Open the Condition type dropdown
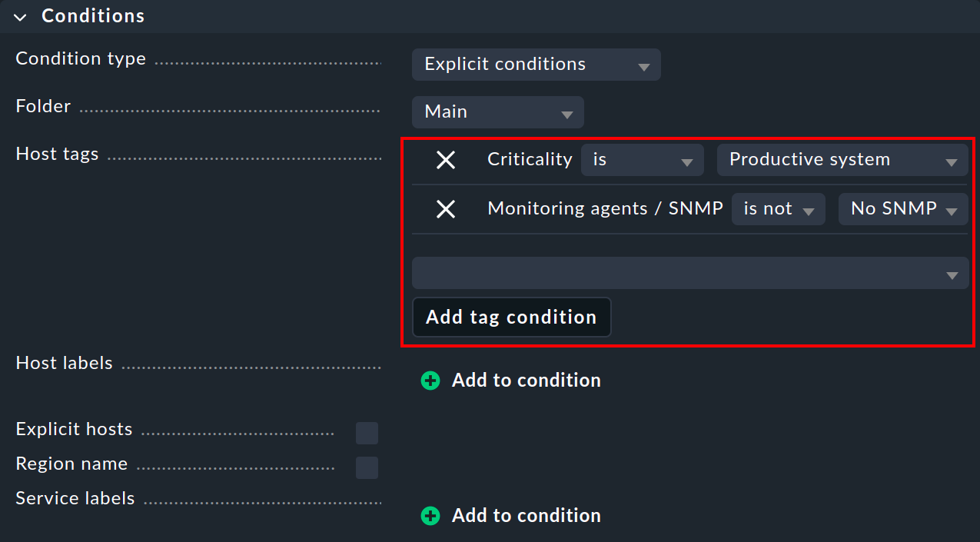 coord(536,65)
